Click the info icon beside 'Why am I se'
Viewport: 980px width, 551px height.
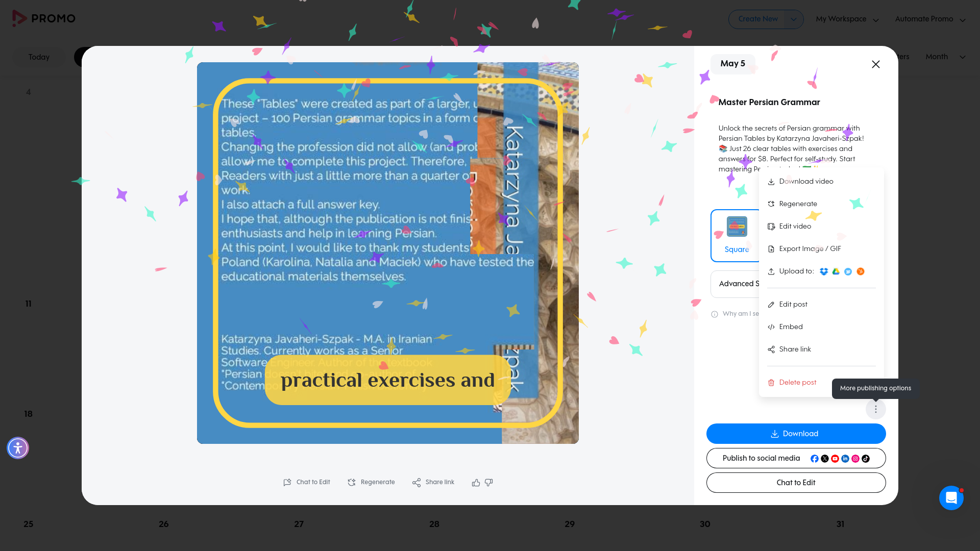715,314
